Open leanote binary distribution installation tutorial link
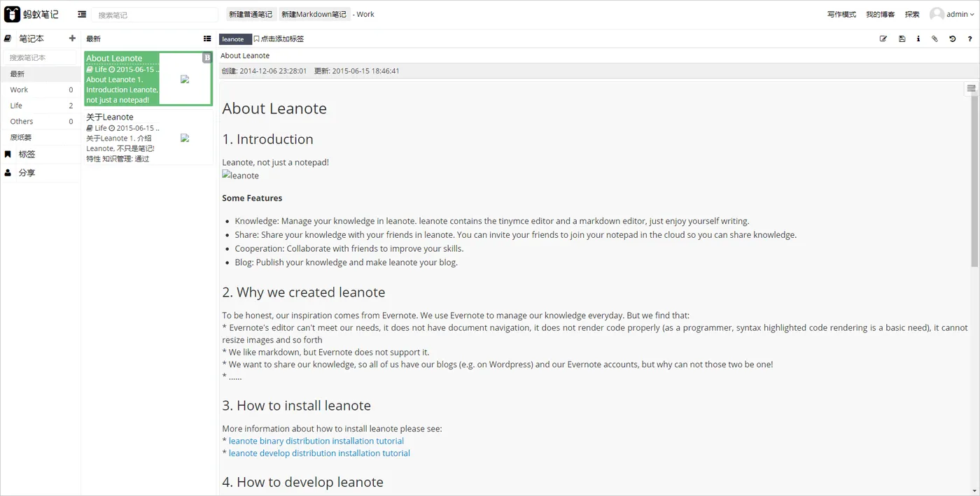Viewport: 980px width, 496px height. (x=316, y=441)
